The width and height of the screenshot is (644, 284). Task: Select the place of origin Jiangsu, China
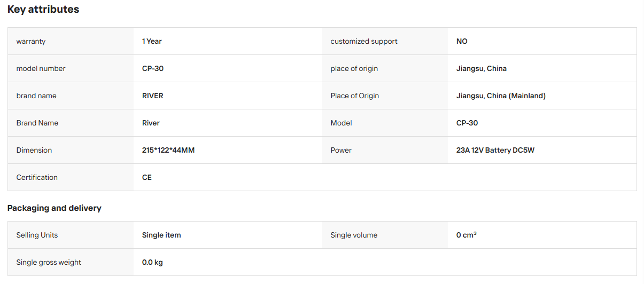[x=482, y=68]
